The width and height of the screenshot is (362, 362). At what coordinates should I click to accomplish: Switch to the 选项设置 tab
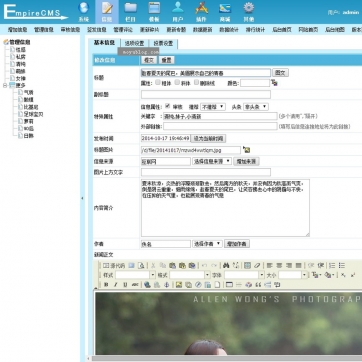pyautogui.click(x=134, y=43)
